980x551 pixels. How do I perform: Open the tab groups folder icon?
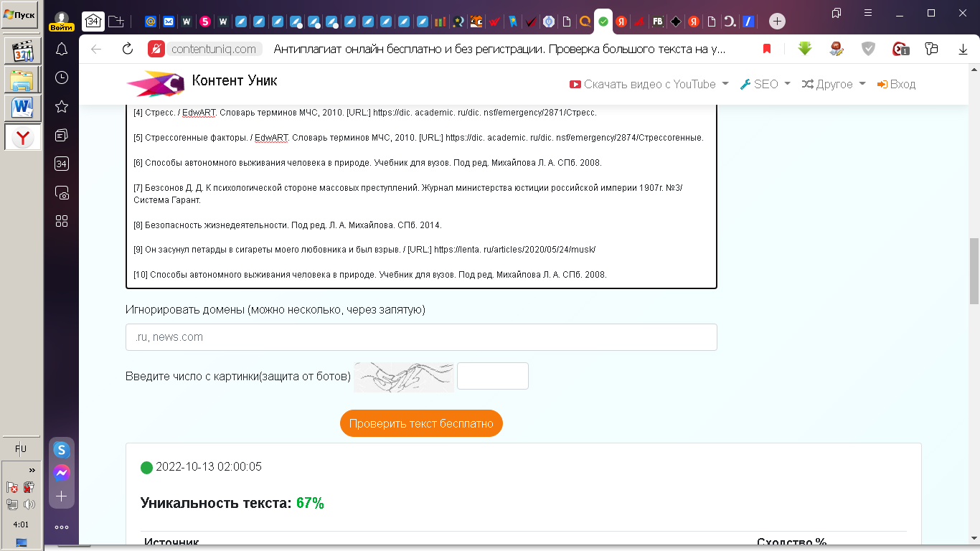[x=116, y=22]
